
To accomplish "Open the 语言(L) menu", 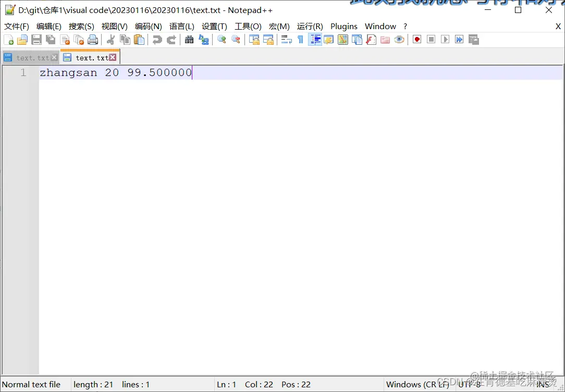I will pyautogui.click(x=182, y=26).
